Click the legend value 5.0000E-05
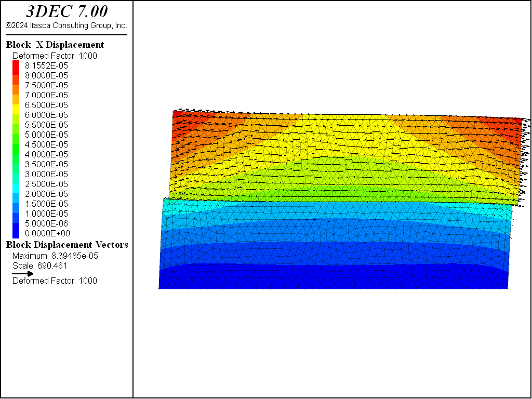 click(46, 135)
